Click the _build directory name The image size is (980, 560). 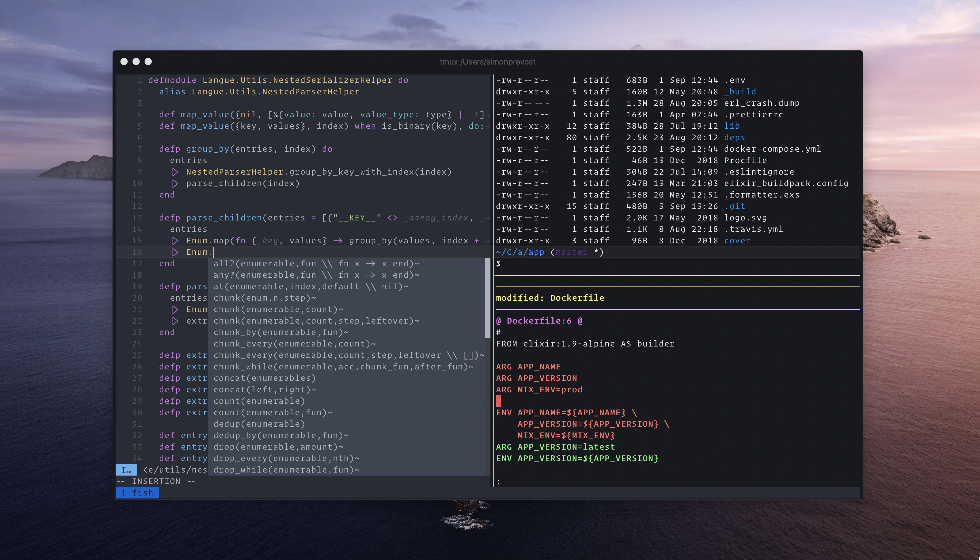tap(740, 92)
